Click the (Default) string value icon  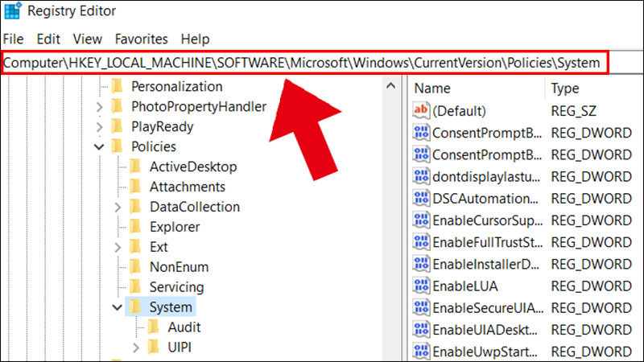421,111
